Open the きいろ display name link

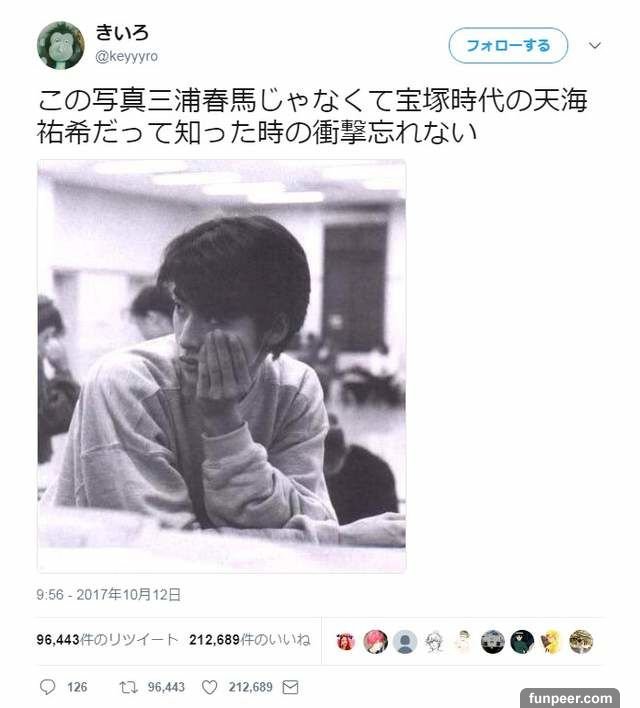(x=121, y=33)
